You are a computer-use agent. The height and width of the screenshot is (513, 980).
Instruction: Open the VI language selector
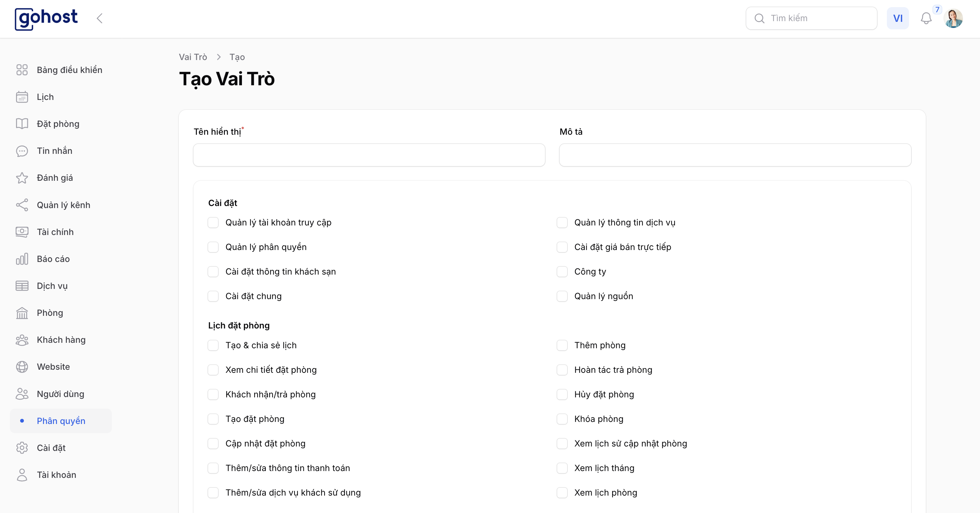[x=898, y=18]
